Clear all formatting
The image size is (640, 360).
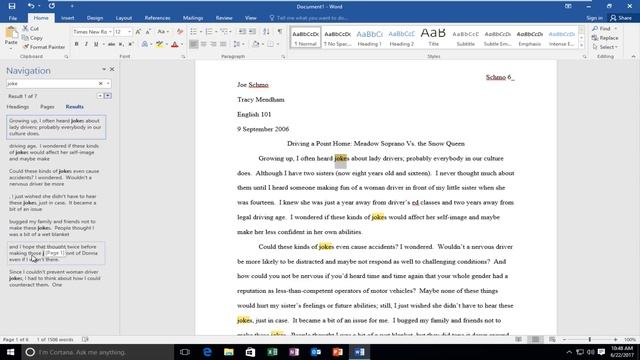(x=180, y=31)
